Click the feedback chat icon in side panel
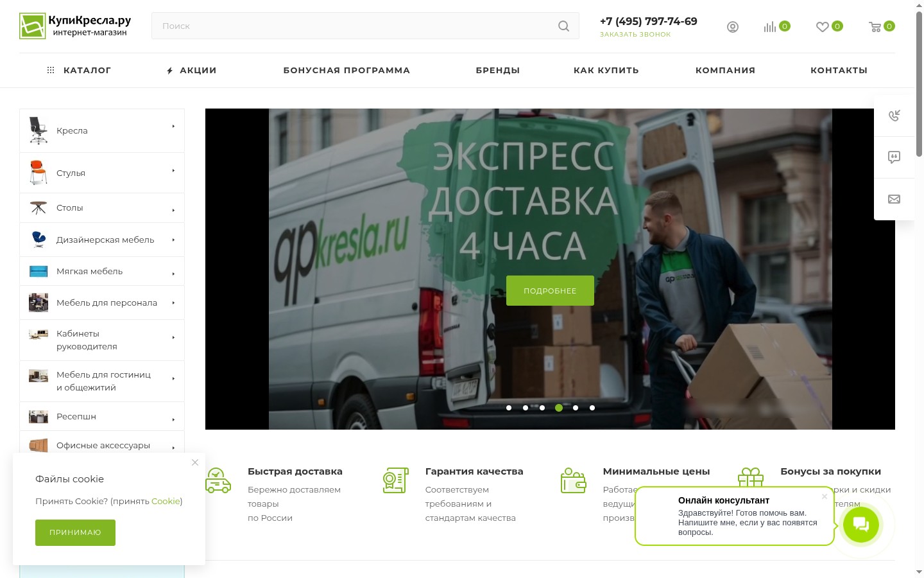 tap(894, 157)
